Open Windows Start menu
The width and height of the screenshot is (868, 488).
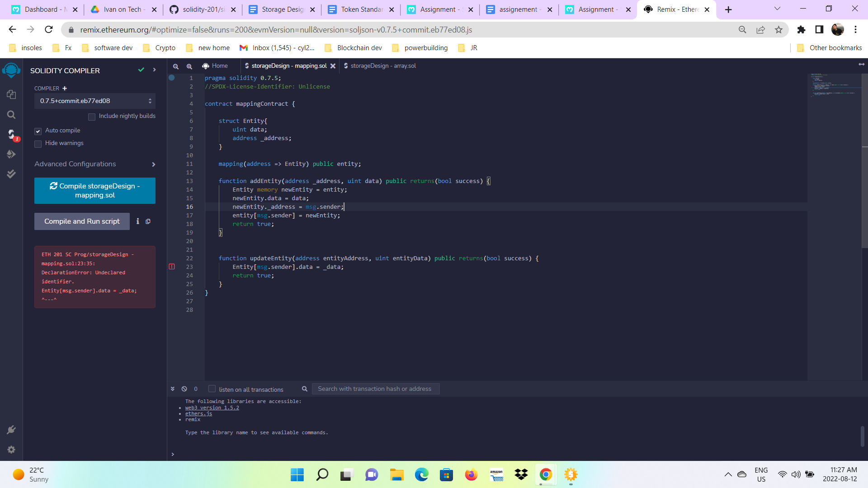[x=297, y=474]
